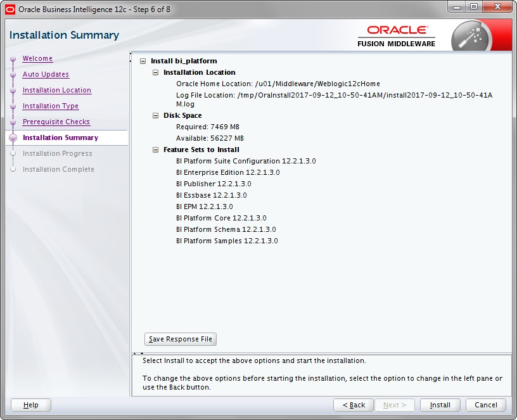Select BI Platform Samples 12.2.1.3.0 row
Viewport: 517px width, 420px height.
(227, 241)
